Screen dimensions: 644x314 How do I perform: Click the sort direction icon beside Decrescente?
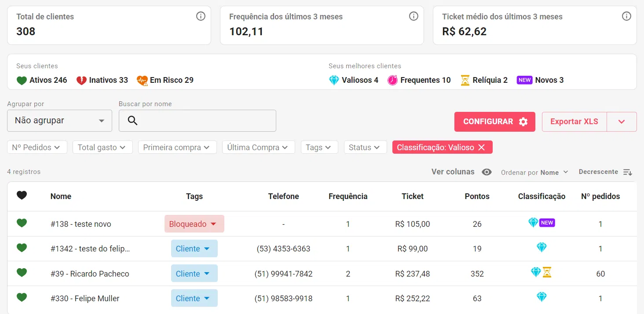point(628,172)
